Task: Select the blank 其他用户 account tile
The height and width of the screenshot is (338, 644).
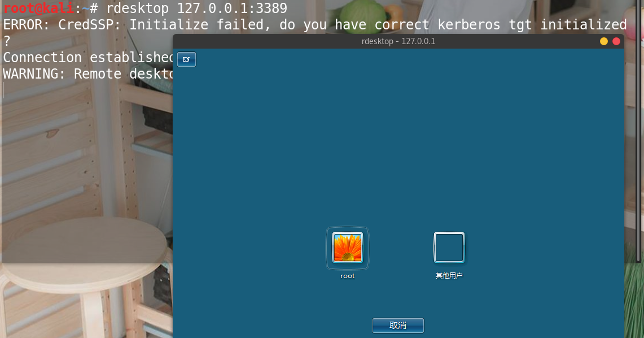Action: click(449, 247)
